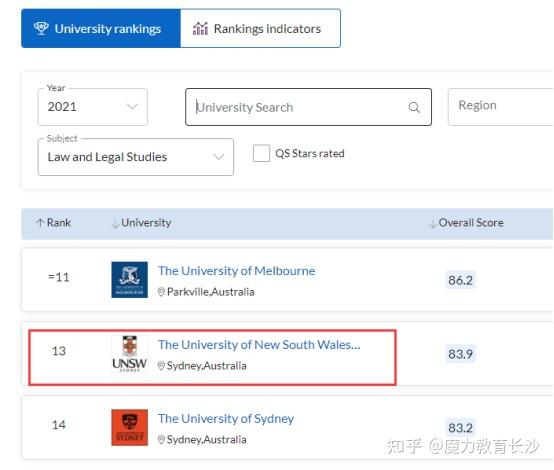Click the University of Sydney red logo
554x470 pixels.
[129, 427]
